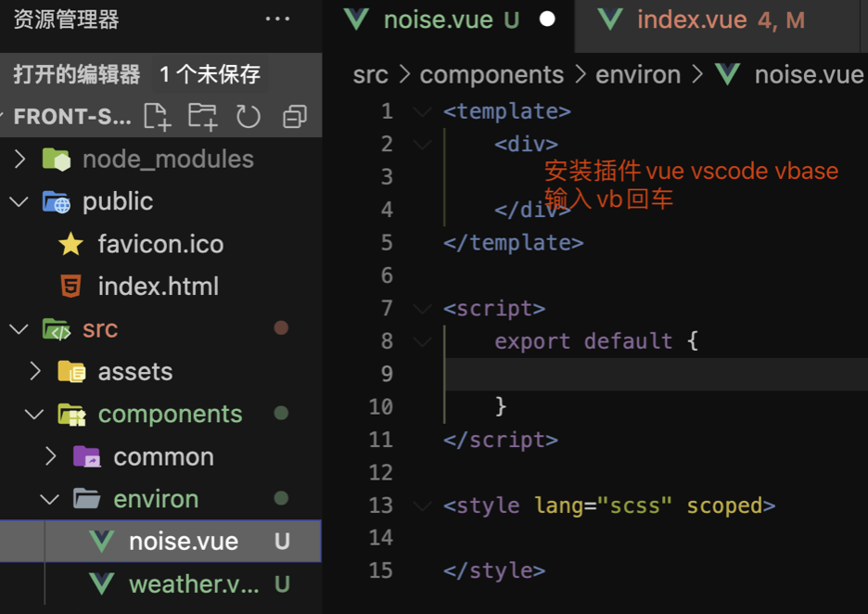Expand the node_modules folder chevron
868x614 pixels.
(x=19, y=160)
